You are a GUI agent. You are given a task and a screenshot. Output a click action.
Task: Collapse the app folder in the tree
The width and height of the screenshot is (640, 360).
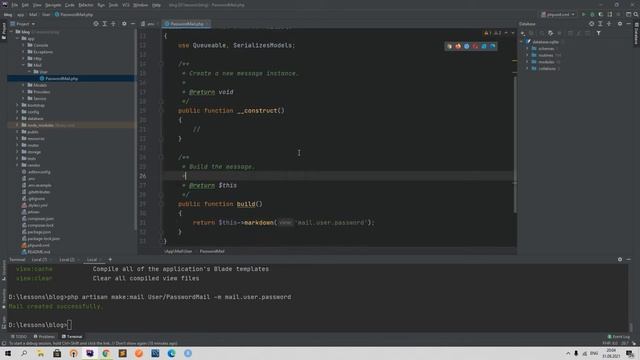tap(18, 38)
